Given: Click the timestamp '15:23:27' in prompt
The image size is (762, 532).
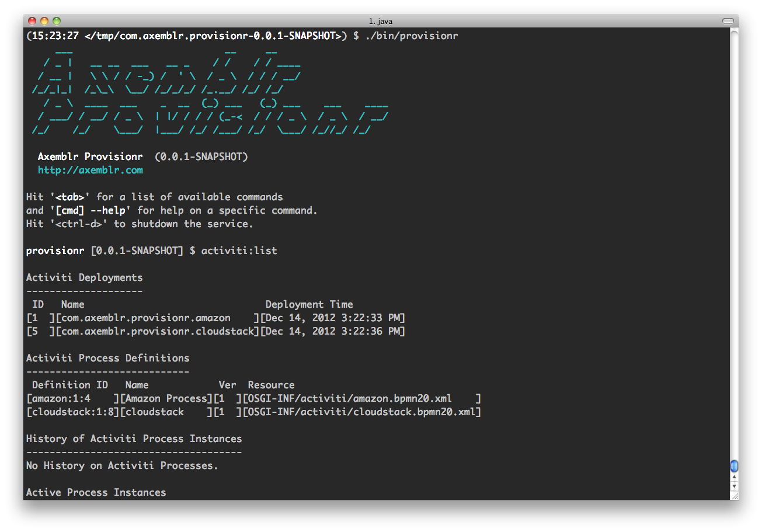Looking at the screenshot, I should [x=55, y=36].
